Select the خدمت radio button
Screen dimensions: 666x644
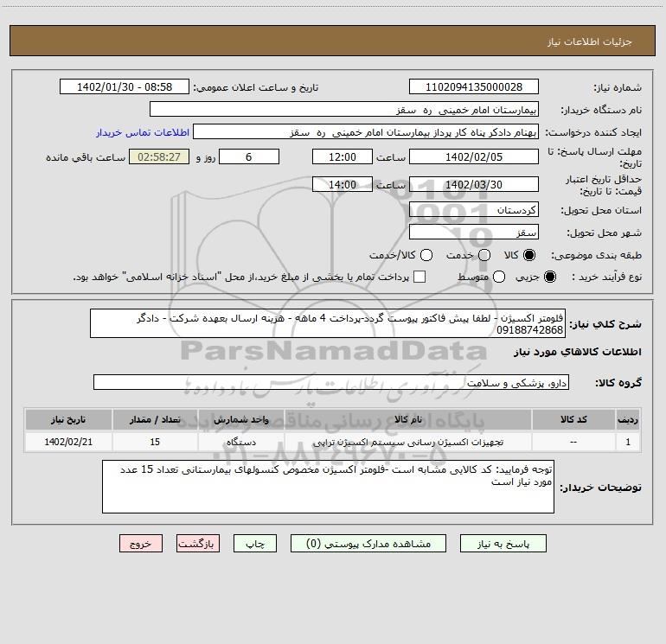484,255
